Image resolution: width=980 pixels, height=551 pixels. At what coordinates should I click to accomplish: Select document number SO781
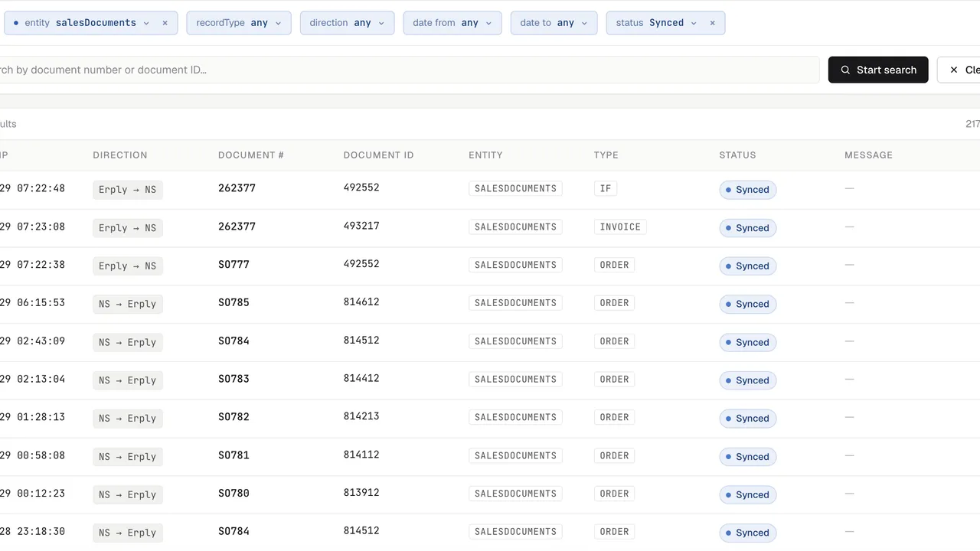click(234, 456)
